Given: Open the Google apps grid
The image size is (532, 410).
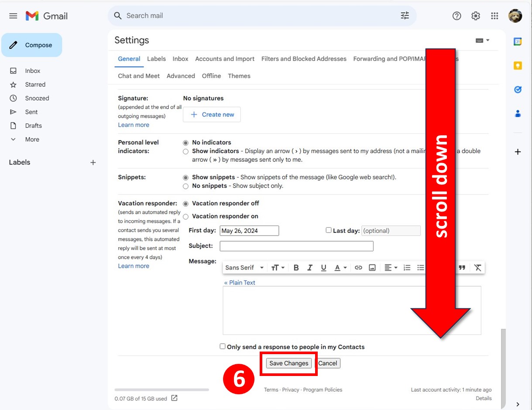Looking at the screenshot, I should (x=494, y=16).
